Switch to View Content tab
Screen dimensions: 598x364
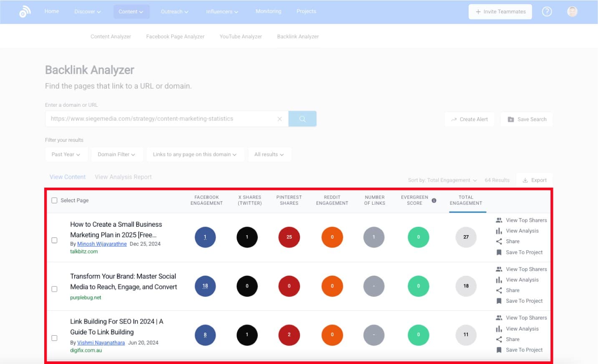[x=68, y=177]
